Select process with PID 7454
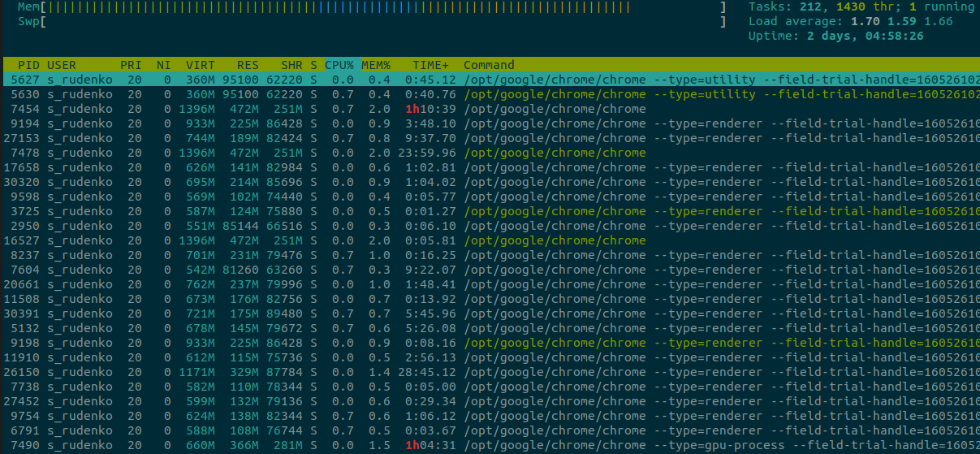Screen dimensions: 980x454 click(x=490, y=109)
